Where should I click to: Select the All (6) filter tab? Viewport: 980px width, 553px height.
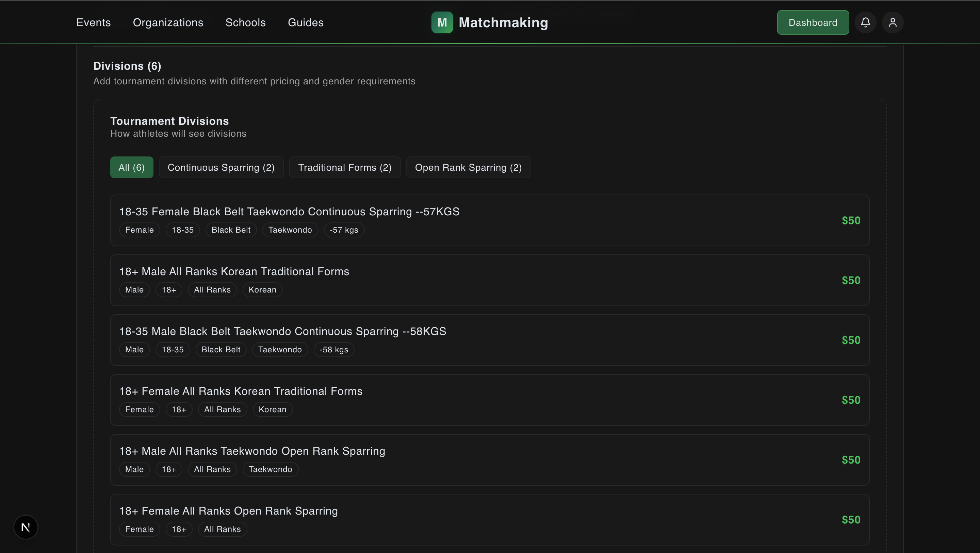click(132, 167)
